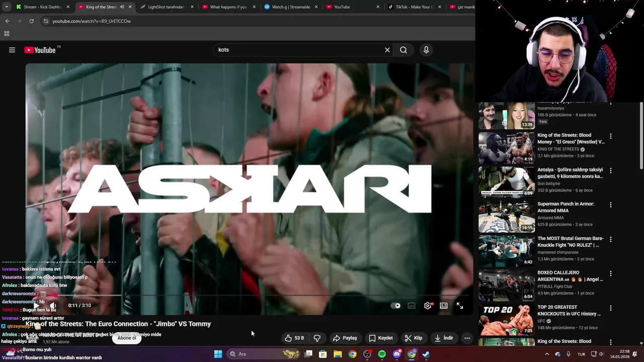Open Spotify from the taskbar

point(382,354)
